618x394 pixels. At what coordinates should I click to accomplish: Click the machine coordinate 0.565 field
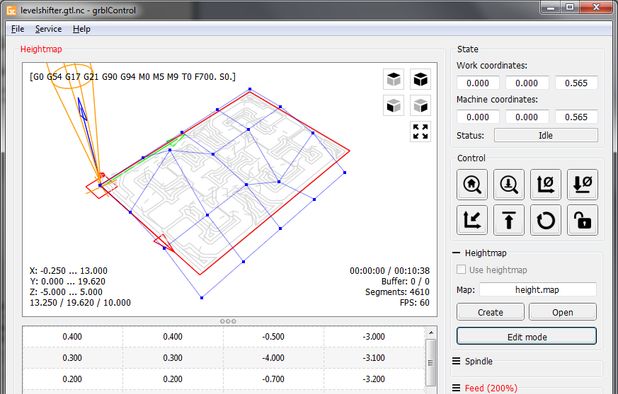576,117
